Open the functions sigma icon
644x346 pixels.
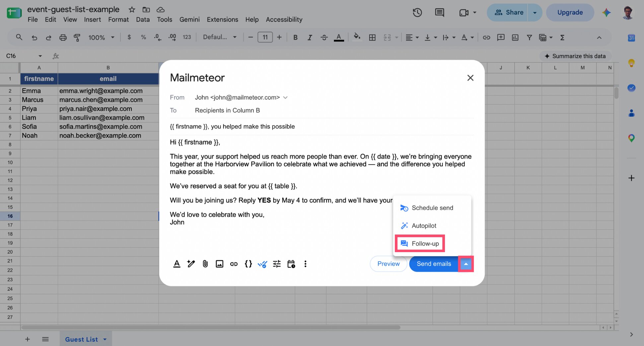pyautogui.click(x=562, y=37)
